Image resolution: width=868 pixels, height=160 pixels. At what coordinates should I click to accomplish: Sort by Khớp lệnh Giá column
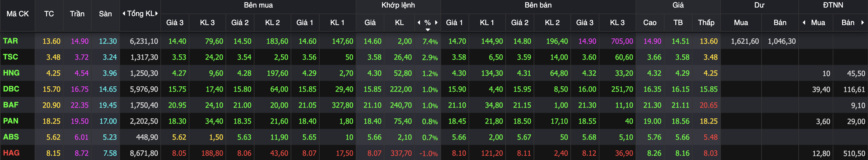[x=370, y=23]
